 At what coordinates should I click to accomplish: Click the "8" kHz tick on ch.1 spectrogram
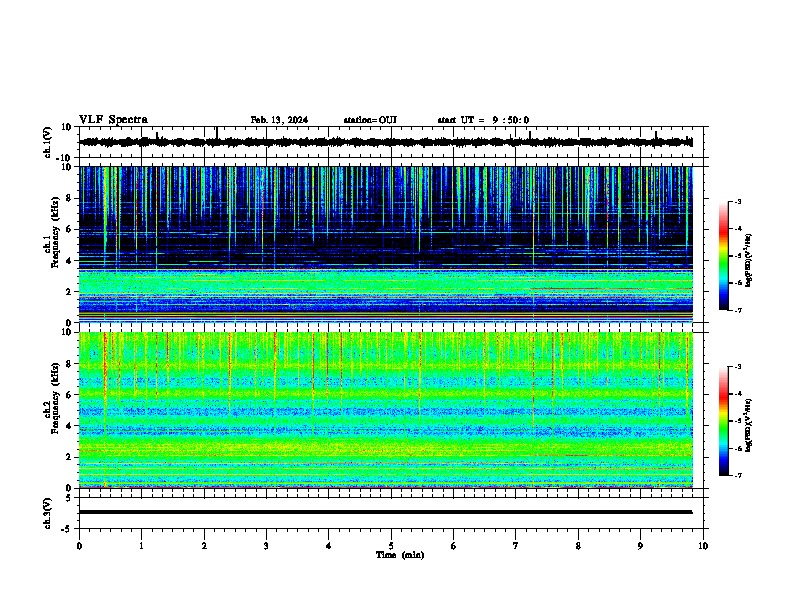[69, 198]
